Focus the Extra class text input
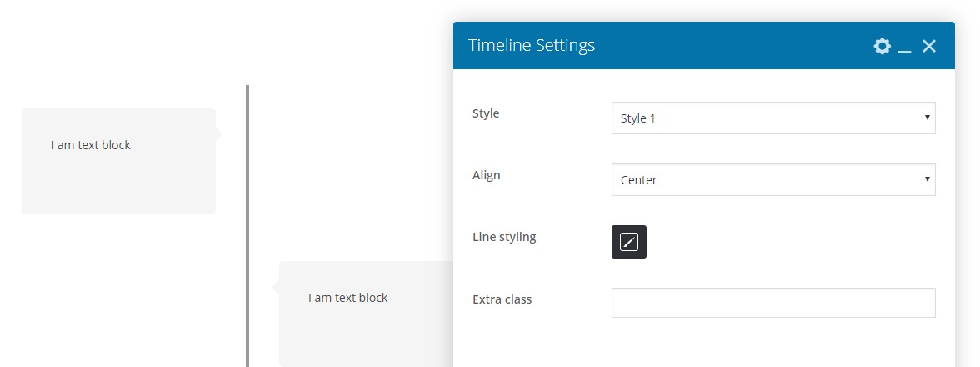This screenshot has width=980, height=367. click(x=773, y=303)
